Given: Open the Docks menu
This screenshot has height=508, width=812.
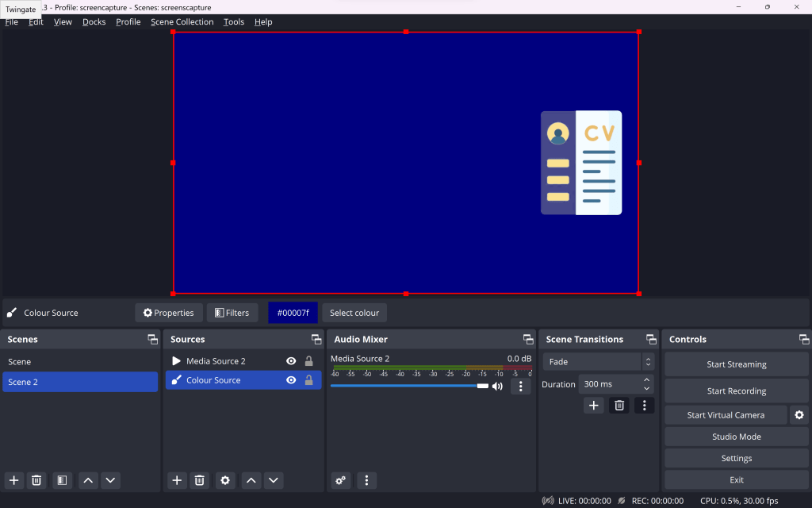Looking at the screenshot, I should click(94, 21).
